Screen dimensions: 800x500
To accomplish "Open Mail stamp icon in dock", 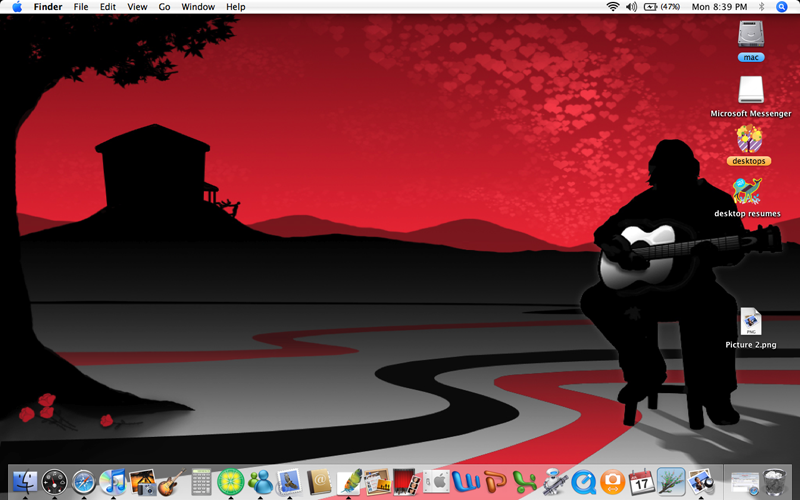I will [x=289, y=482].
